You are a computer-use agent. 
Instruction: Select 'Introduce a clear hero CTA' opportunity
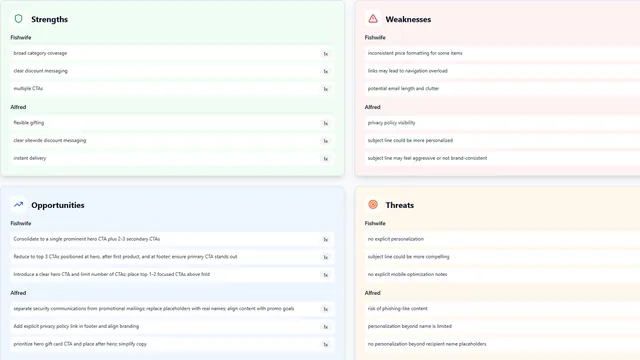point(172,274)
